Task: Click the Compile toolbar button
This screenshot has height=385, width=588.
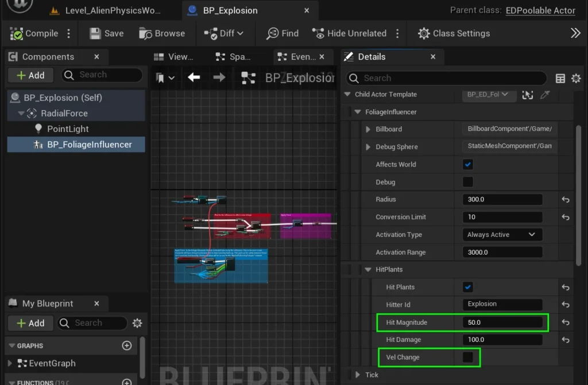Action: 34,33
